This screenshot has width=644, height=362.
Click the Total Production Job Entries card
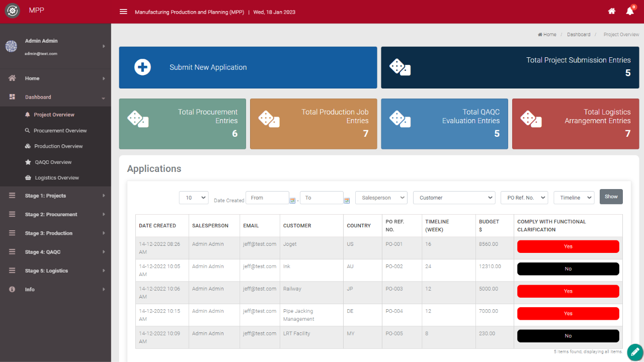(x=313, y=124)
